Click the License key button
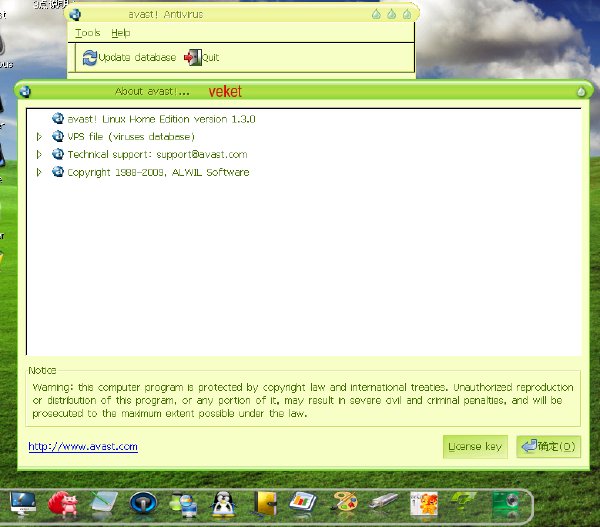 click(x=475, y=447)
